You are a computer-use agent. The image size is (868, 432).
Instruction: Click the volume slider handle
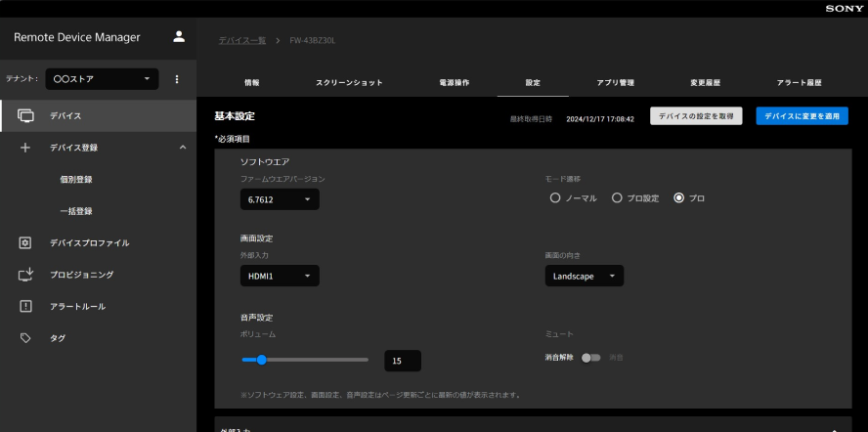click(261, 360)
